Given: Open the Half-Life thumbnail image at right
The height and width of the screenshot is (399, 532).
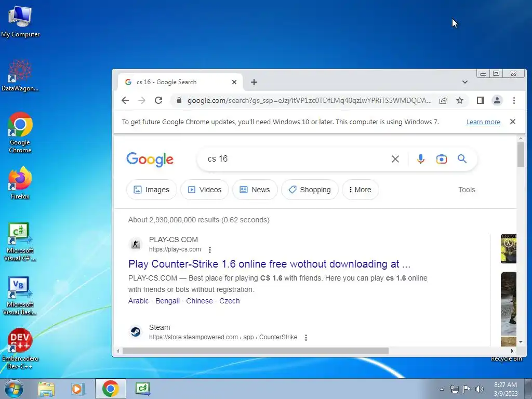Looking at the screenshot, I should pos(509,249).
